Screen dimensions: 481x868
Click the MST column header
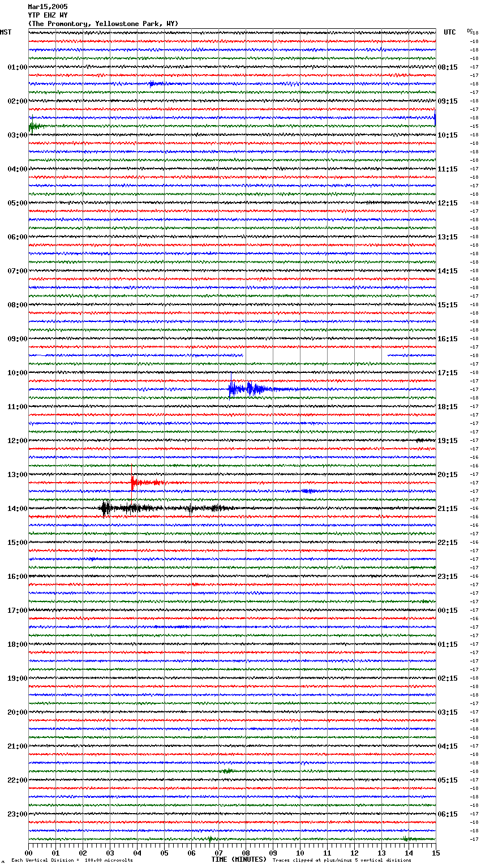(x=6, y=32)
